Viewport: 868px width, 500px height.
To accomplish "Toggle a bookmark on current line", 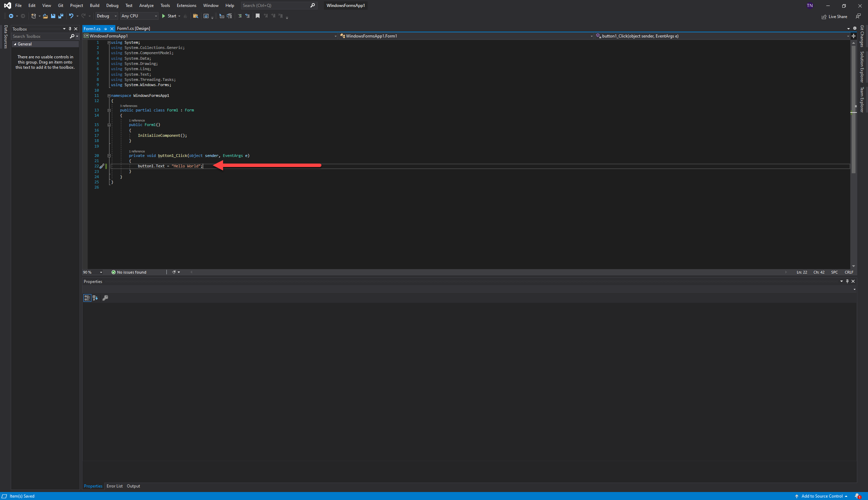I will click(257, 16).
